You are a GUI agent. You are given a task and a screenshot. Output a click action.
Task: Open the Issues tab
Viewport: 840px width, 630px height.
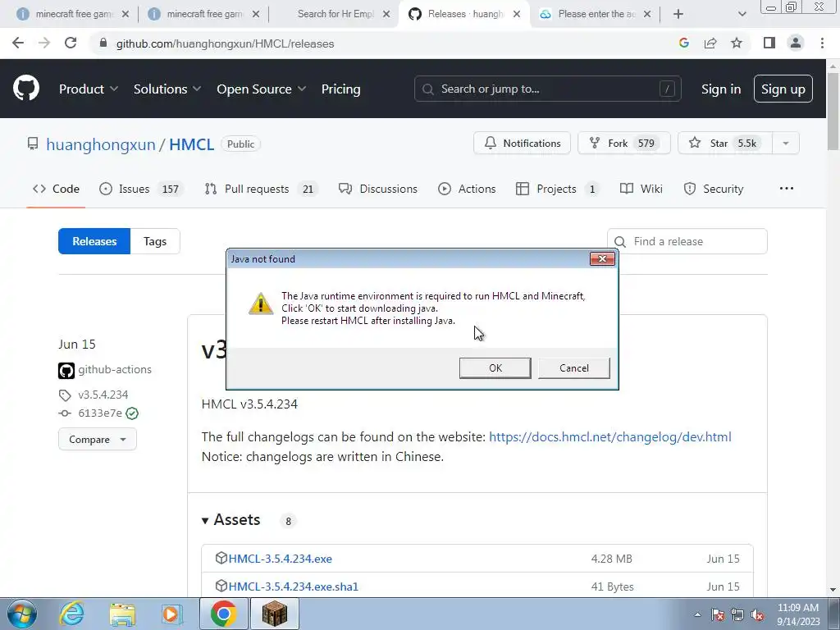(141, 189)
